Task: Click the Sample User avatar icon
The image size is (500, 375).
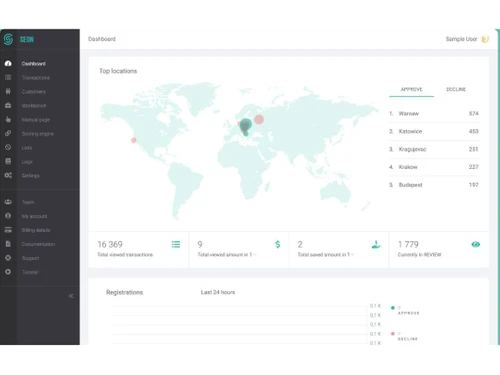Action: pyautogui.click(x=485, y=39)
